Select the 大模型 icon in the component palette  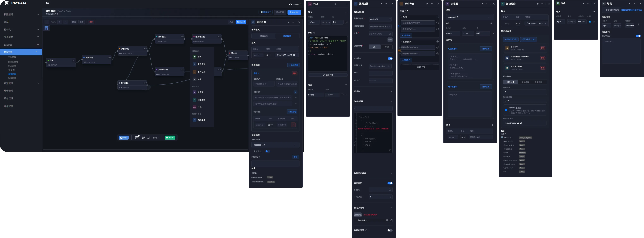tap(195, 92)
